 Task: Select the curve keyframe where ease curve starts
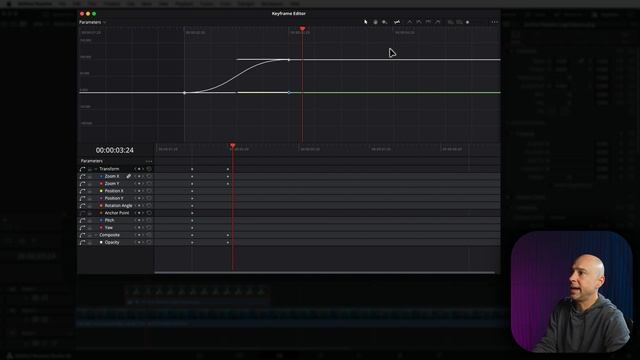(x=184, y=93)
